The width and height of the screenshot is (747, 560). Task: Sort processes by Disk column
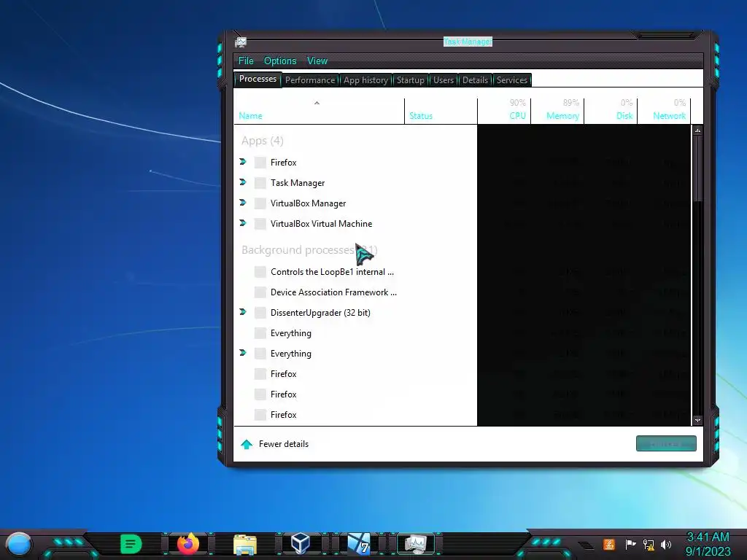click(x=611, y=111)
